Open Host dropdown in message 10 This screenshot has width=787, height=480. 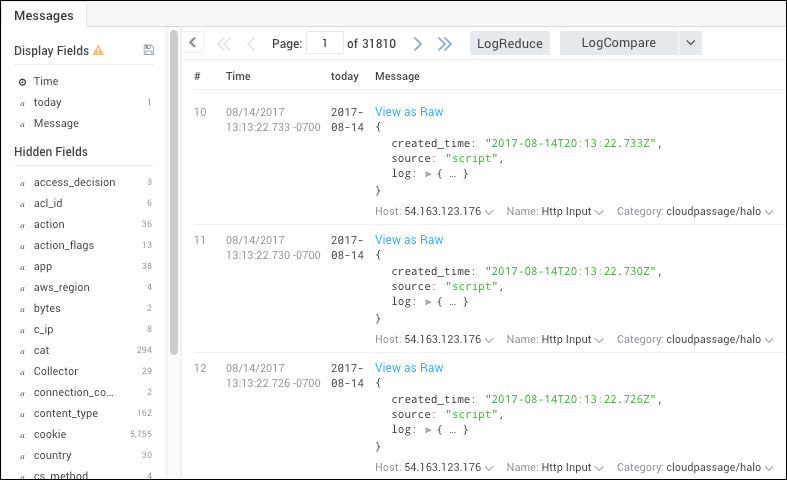(489, 212)
